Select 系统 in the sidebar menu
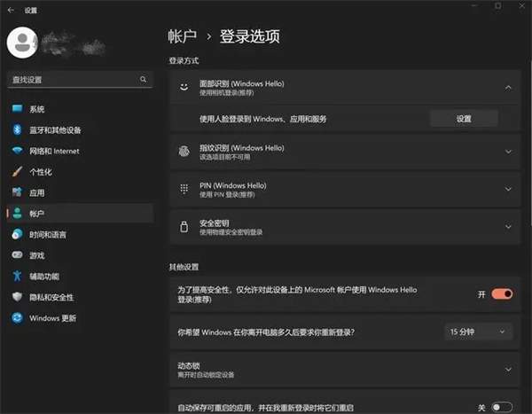Image resolution: width=532 pixels, height=414 pixels. [36, 109]
